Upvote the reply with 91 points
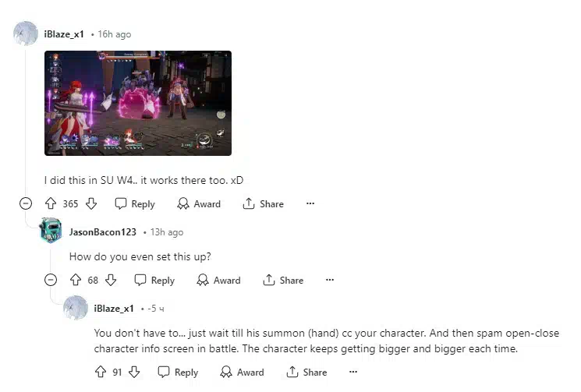Viewport: 581px width, 392px height. tap(101, 372)
